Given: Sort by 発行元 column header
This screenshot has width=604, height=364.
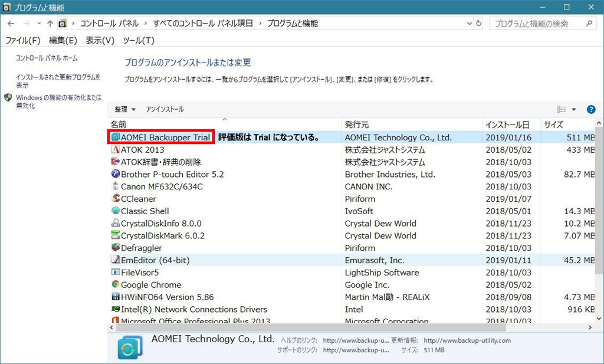Looking at the screenshot, I should click(x=412, y=124).
